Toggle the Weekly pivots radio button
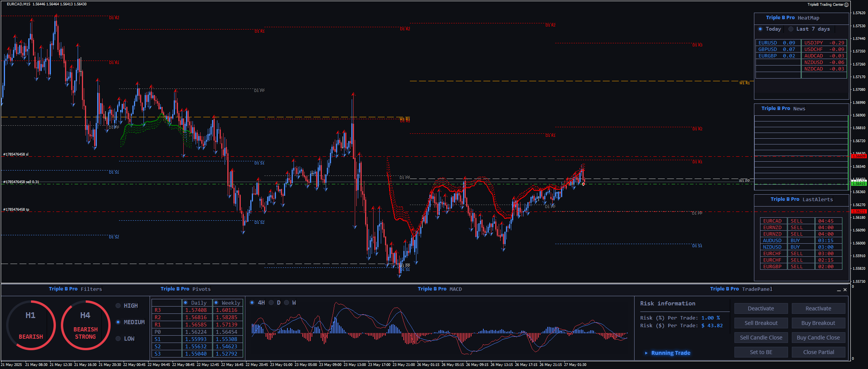 tap(216, 303)
